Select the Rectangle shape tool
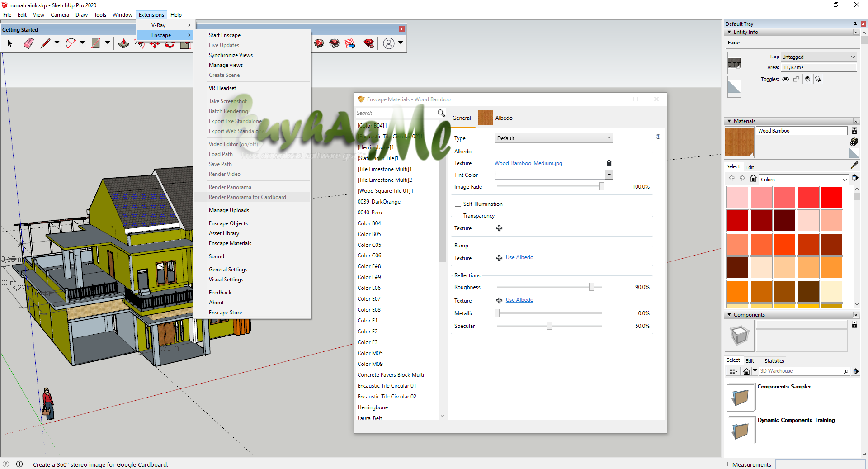Viewport: 868px width, 469px height. [x=96, y=43]
